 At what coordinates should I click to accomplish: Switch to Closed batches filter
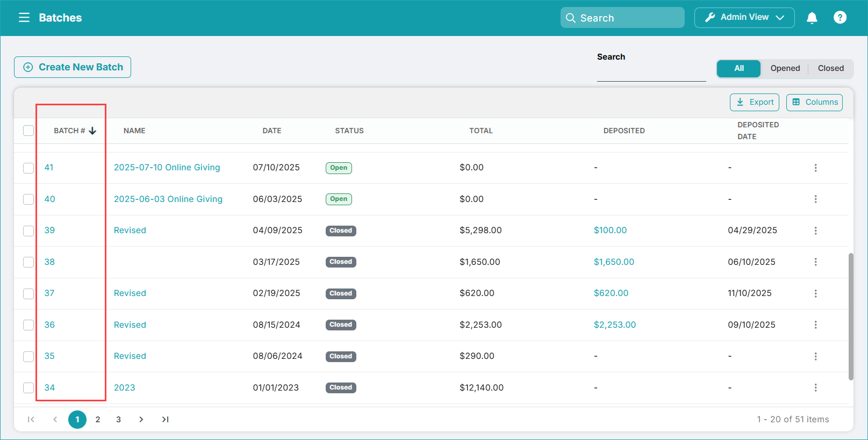pyautogui.click(x=831, y=68)
